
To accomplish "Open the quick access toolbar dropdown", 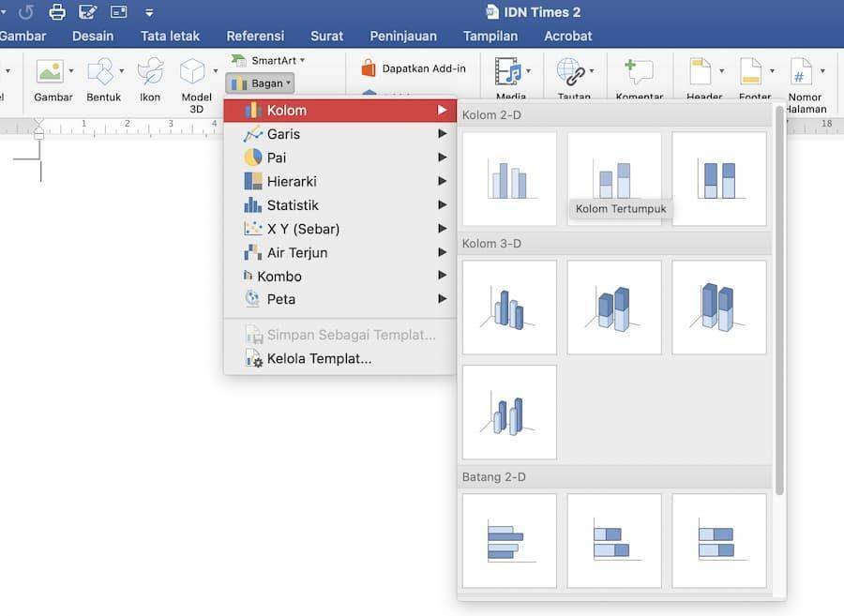I will click(x=149, y=12).
